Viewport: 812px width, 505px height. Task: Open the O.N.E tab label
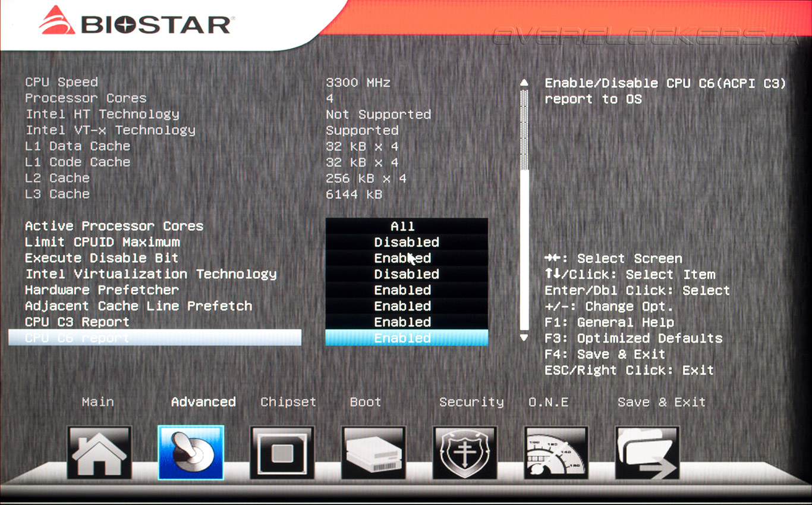[x=549, y=402]
